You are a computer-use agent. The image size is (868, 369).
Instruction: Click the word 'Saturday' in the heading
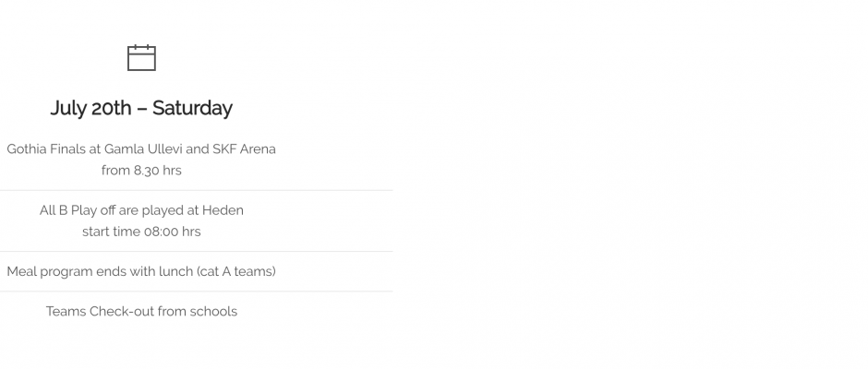[192, 108]
